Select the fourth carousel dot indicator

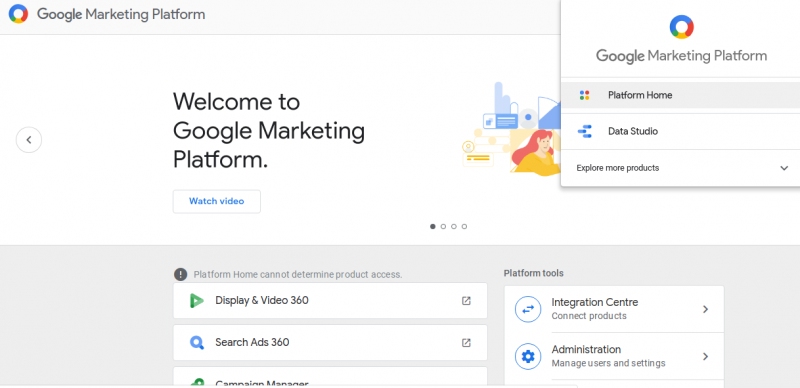click(464, 226)
